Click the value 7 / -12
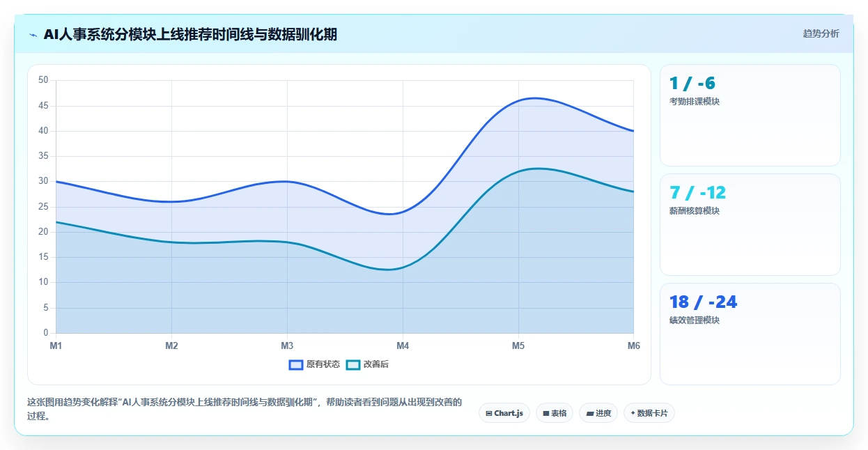The height and width of the screenshot is (450, 868). (697, 193)
